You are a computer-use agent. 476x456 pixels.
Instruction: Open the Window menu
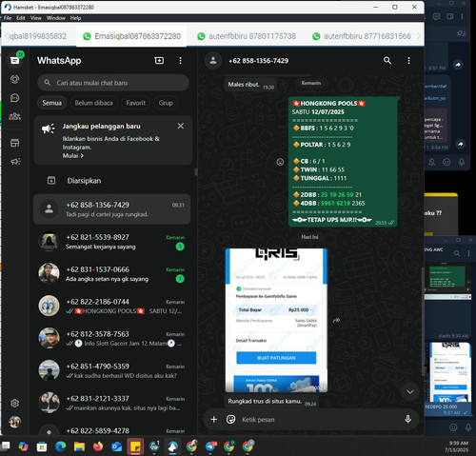coord(56,18)
